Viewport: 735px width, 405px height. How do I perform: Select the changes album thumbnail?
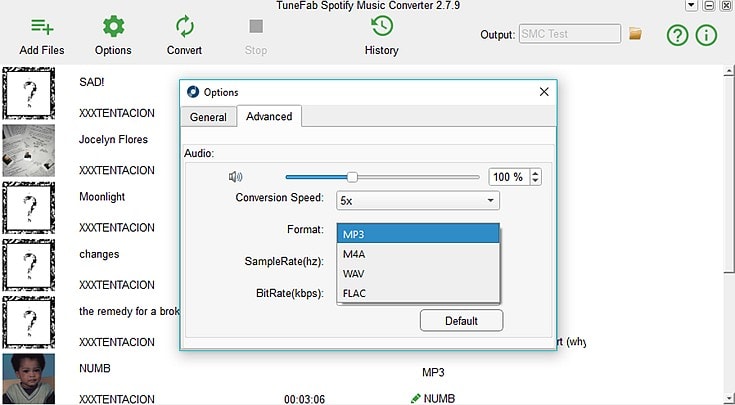(x=29, y=265)
